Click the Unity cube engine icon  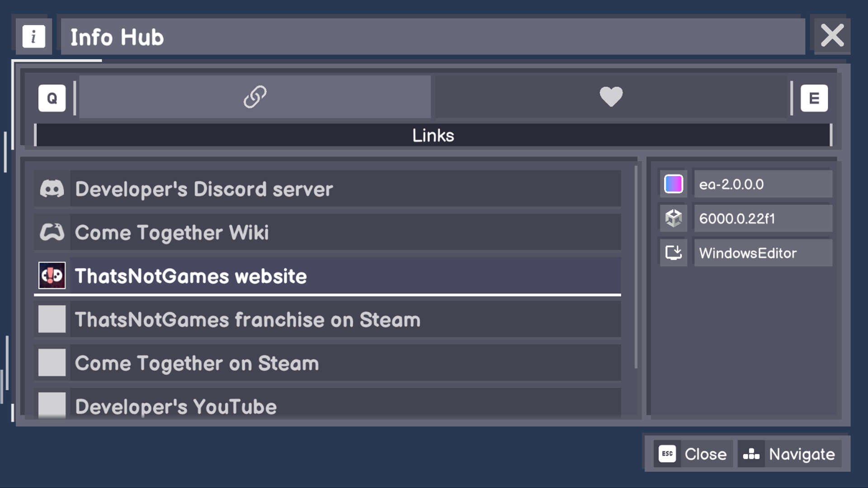(x=674, y=219)
